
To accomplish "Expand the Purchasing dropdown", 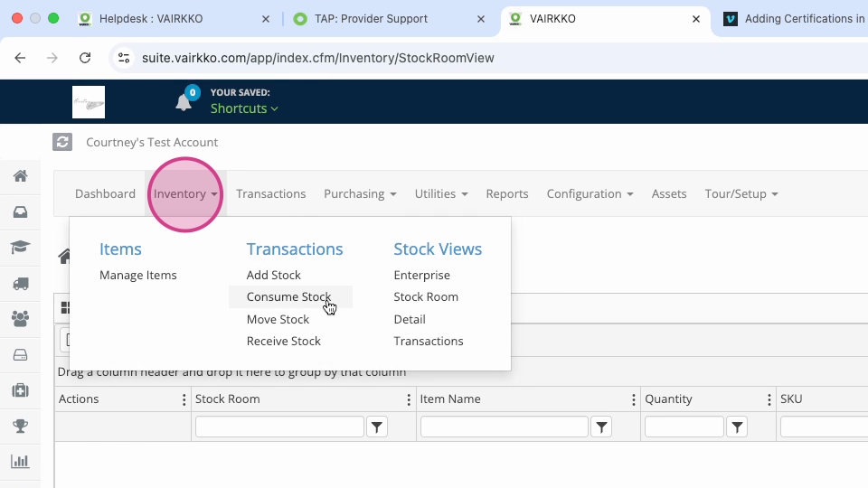I will [x=361, y=193].
